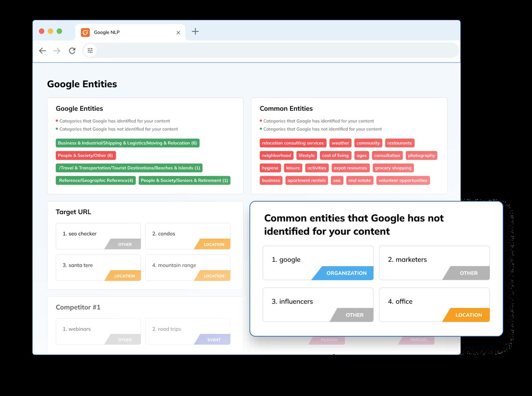Open a new tab with the plus icon
The height and width of the screenshot is (396, 532).
(195, 31)
